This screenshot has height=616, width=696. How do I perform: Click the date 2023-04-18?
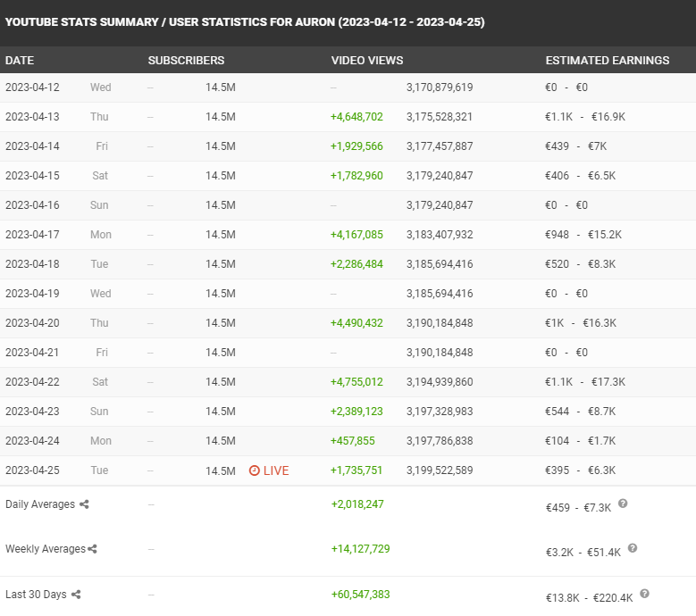pyautogui.click(x=32, y=264)
